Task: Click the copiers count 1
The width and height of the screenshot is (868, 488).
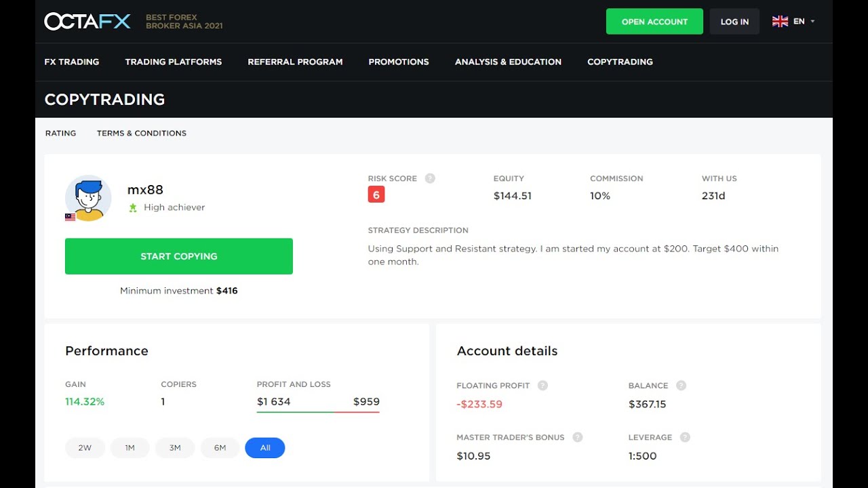Action: [x=163, y=402]
